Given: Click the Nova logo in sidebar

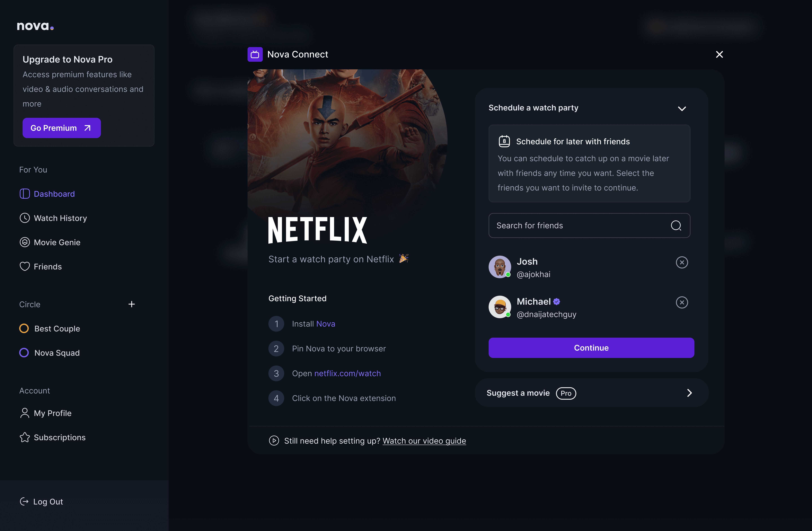Looking at the screenshot, I should 35,26.
